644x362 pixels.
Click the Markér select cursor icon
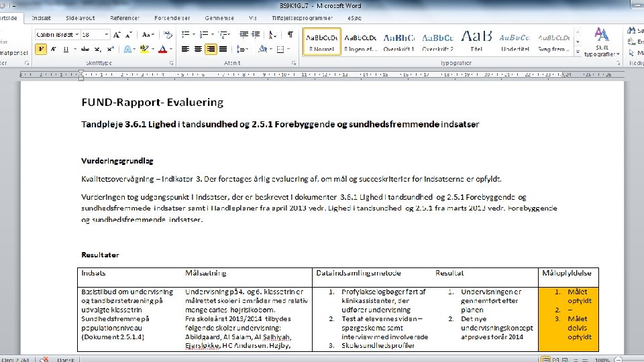[x=631, y=52]
